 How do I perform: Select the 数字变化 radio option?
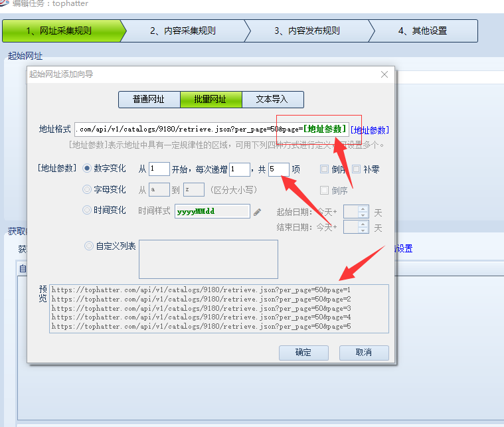point(87,168)
